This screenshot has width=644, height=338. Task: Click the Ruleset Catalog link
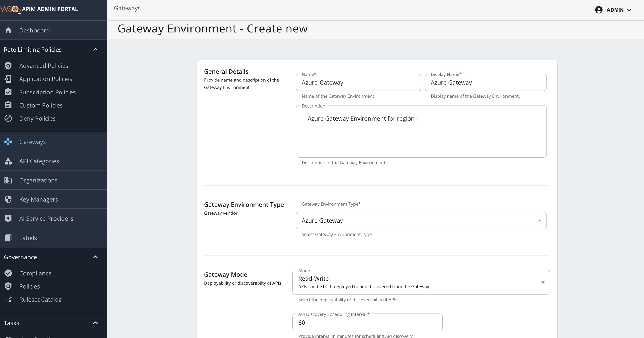[x=41, y=300]
